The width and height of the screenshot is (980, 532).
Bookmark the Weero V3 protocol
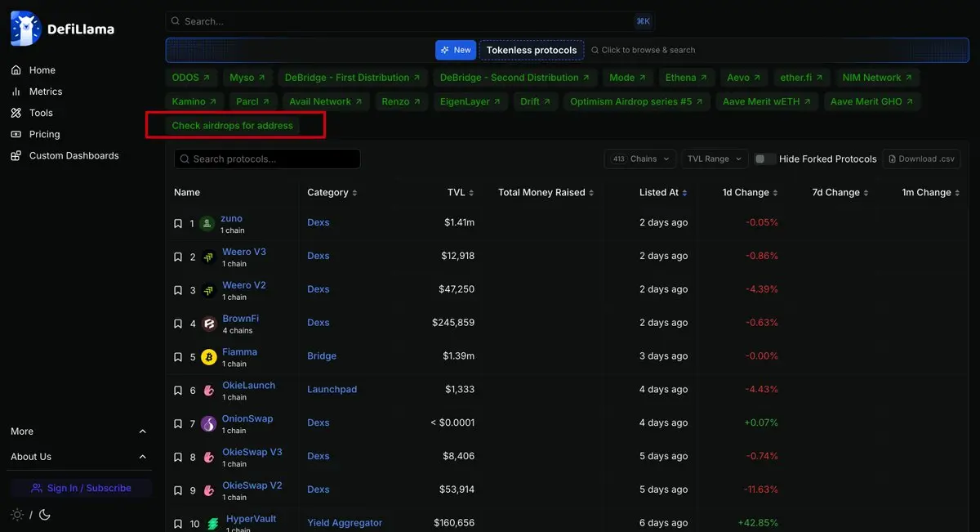coord(178,257)
